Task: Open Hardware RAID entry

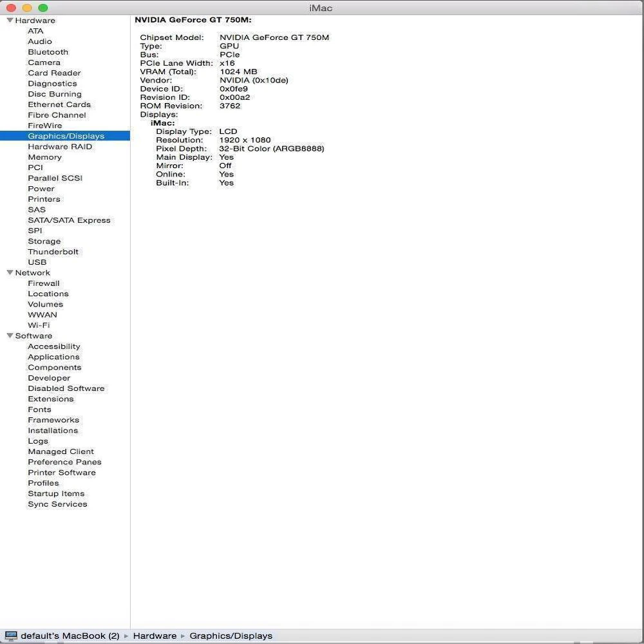Action: [x=60, y=147]
